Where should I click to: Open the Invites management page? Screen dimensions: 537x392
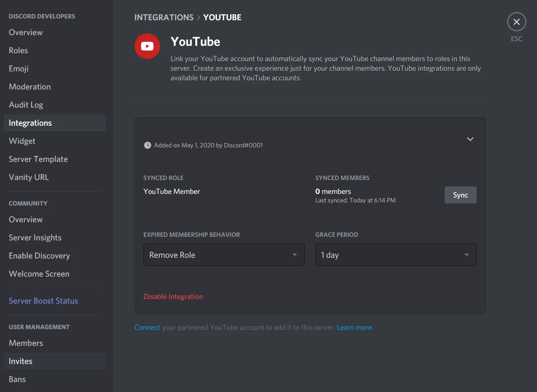click(x=20, y=361)
